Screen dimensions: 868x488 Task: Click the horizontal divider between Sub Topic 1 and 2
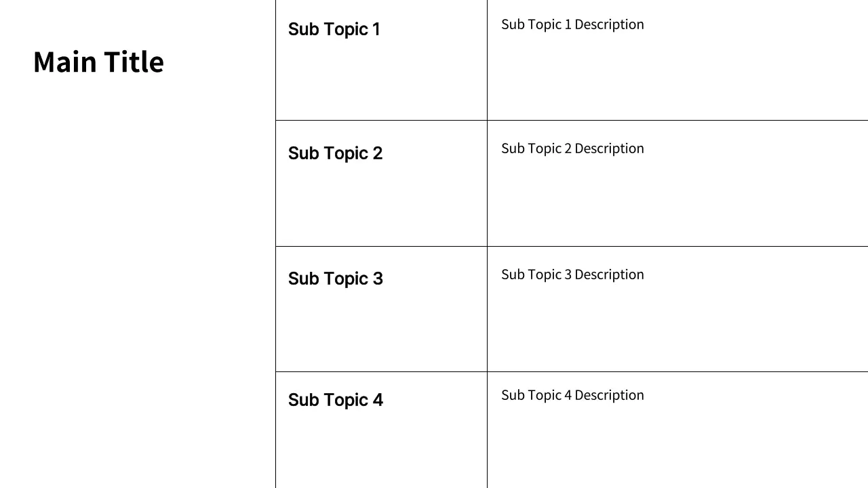[x=610, y=120]
